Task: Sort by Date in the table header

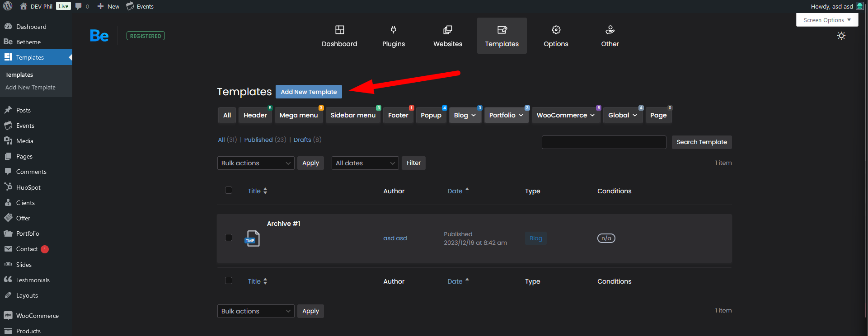Action: click(458, 191)
